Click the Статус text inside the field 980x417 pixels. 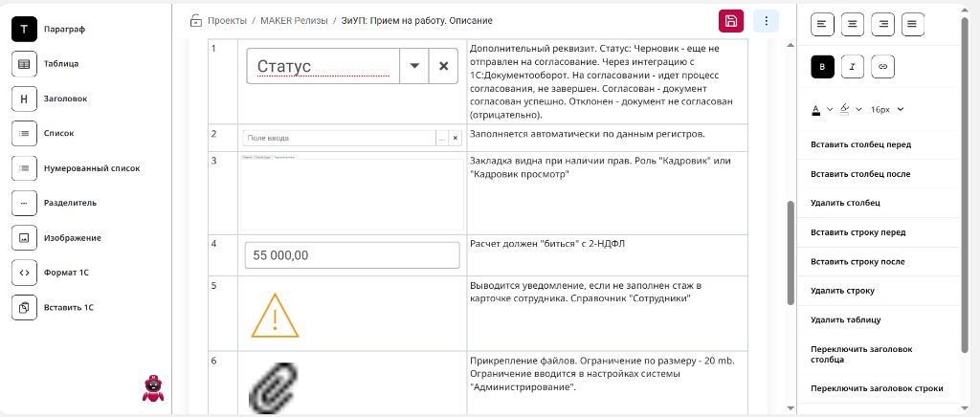point(283,66)
